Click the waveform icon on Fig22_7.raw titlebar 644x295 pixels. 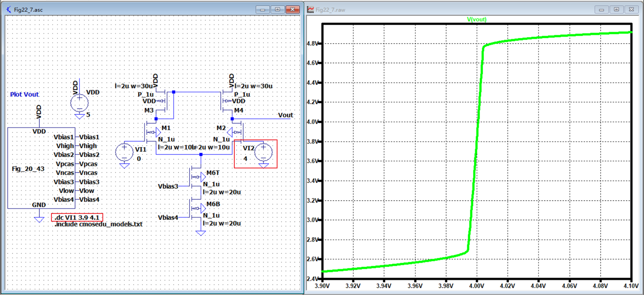[309, 9]
